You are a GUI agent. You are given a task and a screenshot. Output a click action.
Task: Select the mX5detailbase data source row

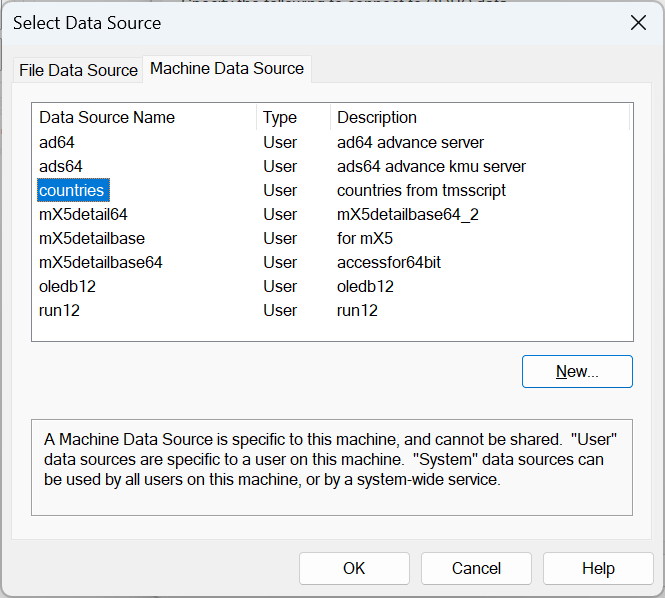(91, 238)
